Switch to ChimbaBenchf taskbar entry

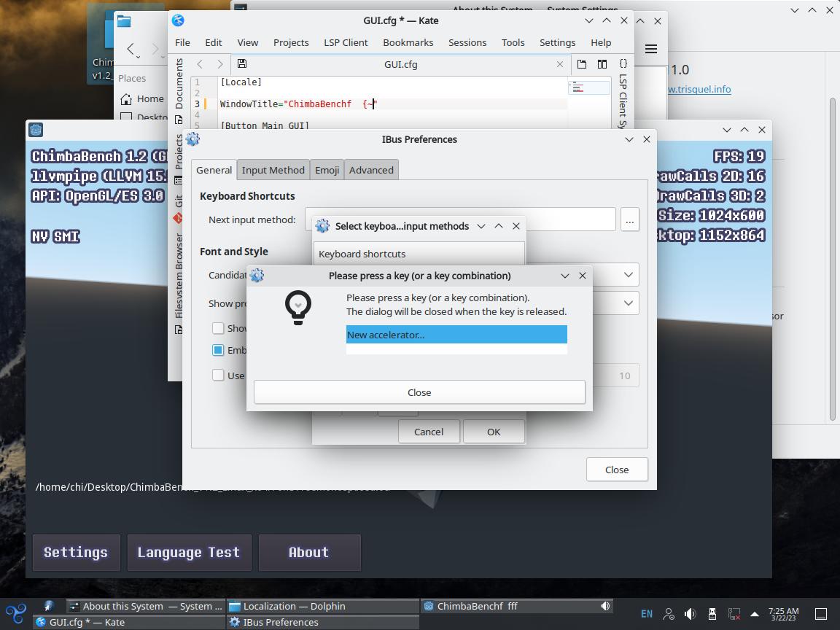tap(517, 606)
